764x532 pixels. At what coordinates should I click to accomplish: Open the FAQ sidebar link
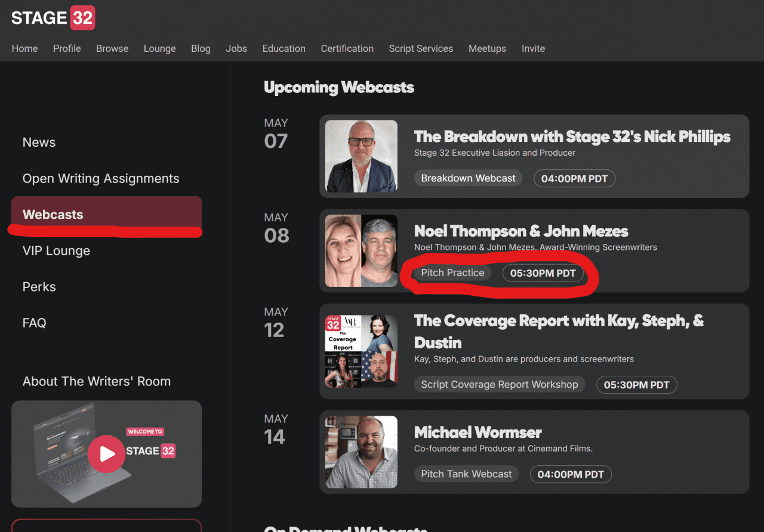pos(34,323)
